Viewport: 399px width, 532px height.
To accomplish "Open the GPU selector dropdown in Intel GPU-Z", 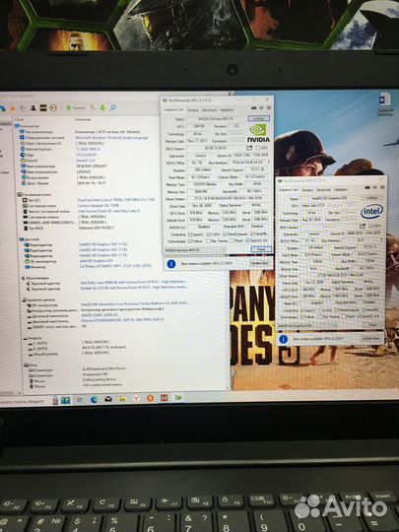I will coord(308,326).
